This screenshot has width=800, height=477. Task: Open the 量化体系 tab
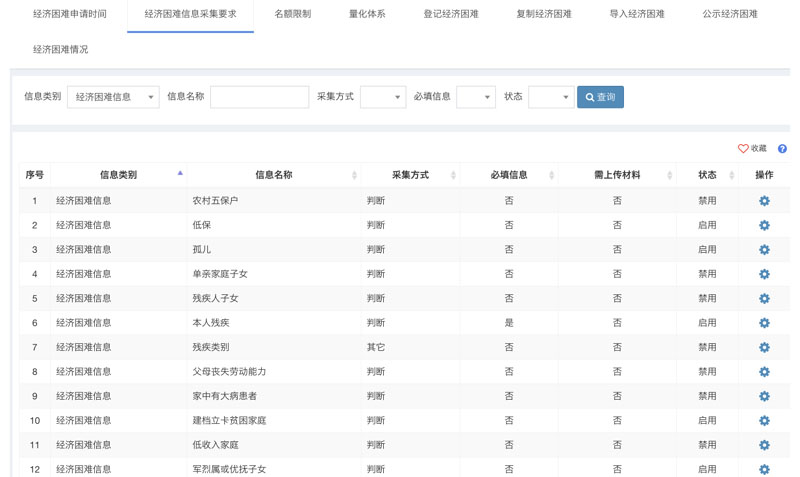point(367,15)
